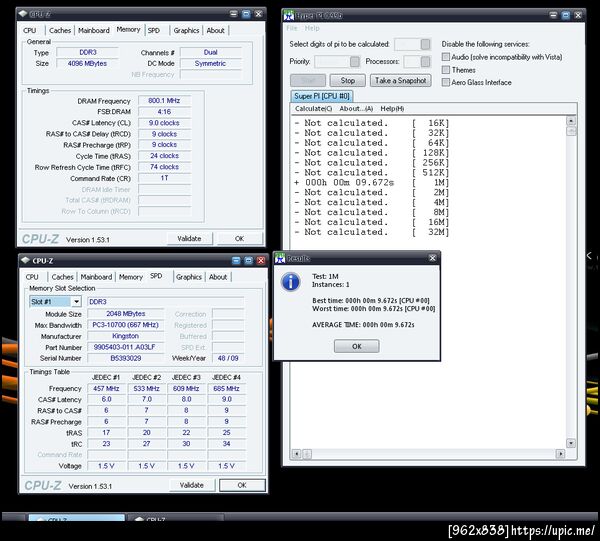
Task: Click Validate in bottom CPU-Z window
Action: [x=192, y=485]
